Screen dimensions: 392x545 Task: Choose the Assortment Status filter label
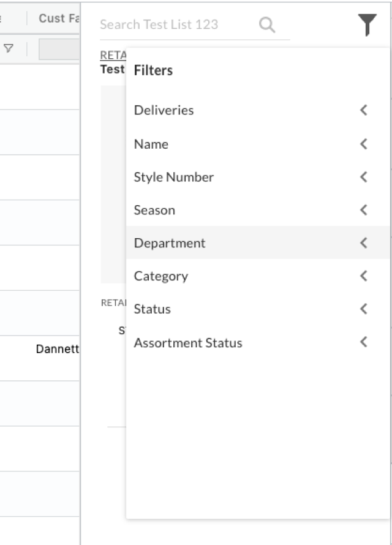188,343
